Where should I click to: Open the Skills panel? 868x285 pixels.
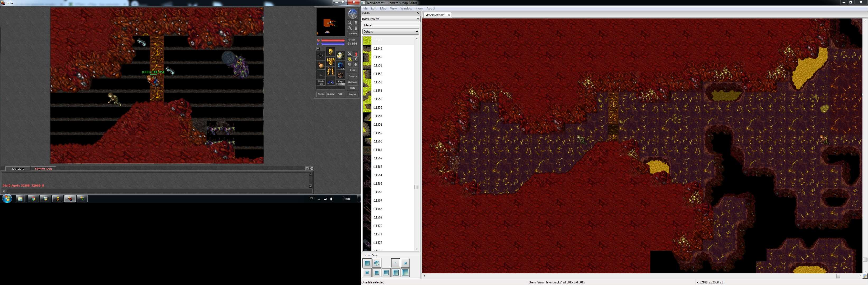[321, 94]
